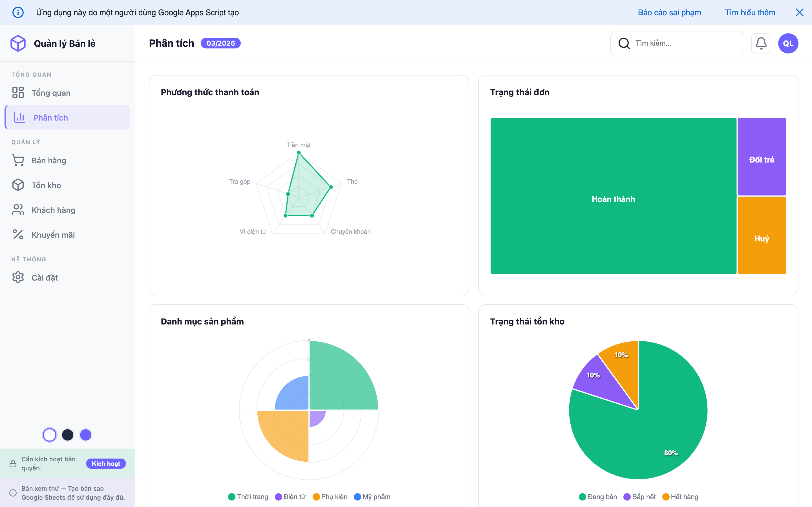
Task: Toggle the Thời trang legend item
Action: (x=248, y=497)
